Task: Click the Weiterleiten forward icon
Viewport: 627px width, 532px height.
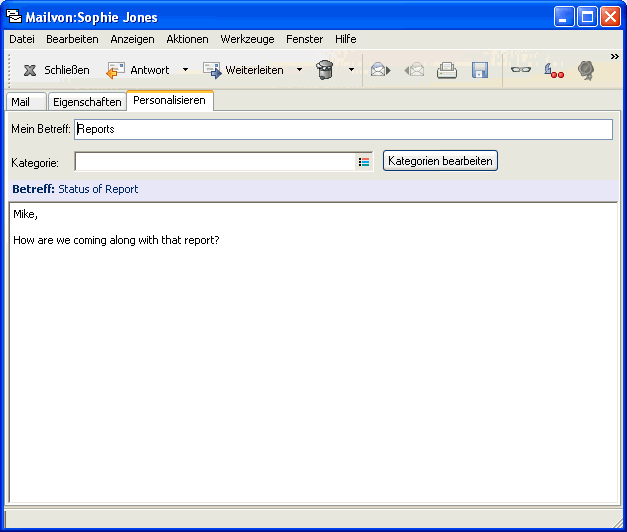Action: (212, 70)
